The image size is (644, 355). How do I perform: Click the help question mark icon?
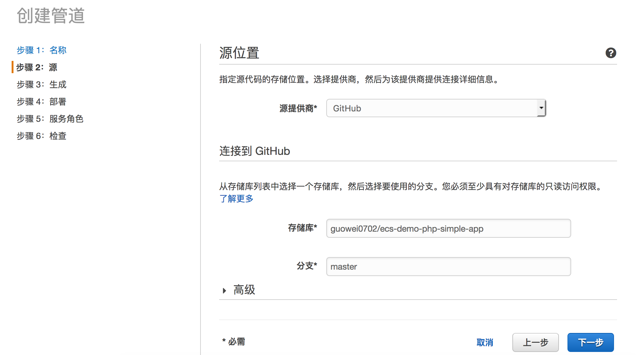[x=611, y=53]
